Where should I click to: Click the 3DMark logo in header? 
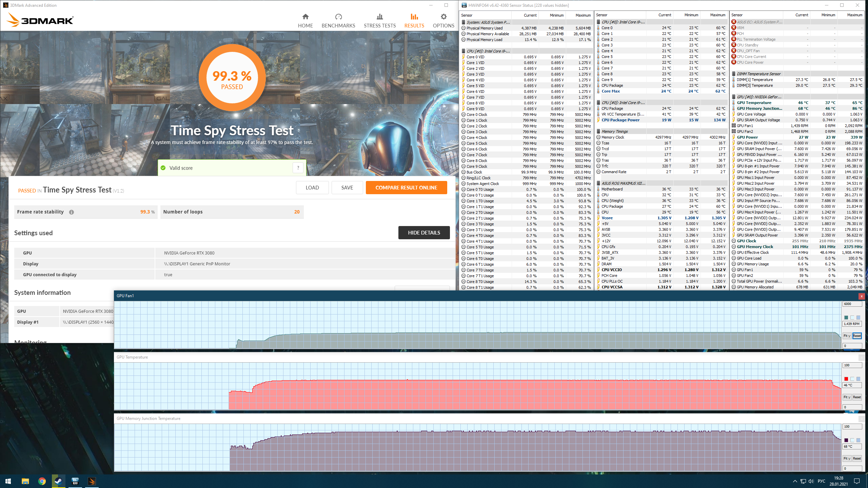[x=40, y=20]
